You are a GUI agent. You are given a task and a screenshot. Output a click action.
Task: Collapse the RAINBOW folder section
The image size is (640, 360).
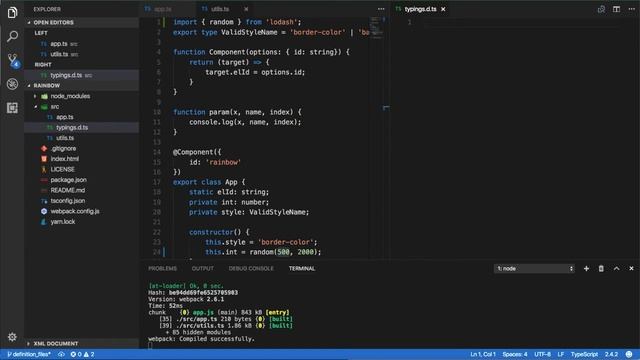(82, 86)
